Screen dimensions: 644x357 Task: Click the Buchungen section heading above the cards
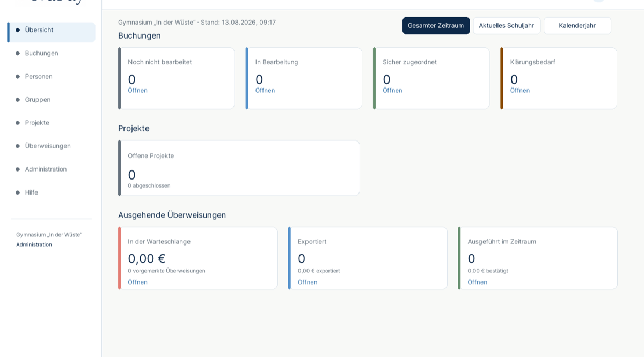click(x=140, y=36)
